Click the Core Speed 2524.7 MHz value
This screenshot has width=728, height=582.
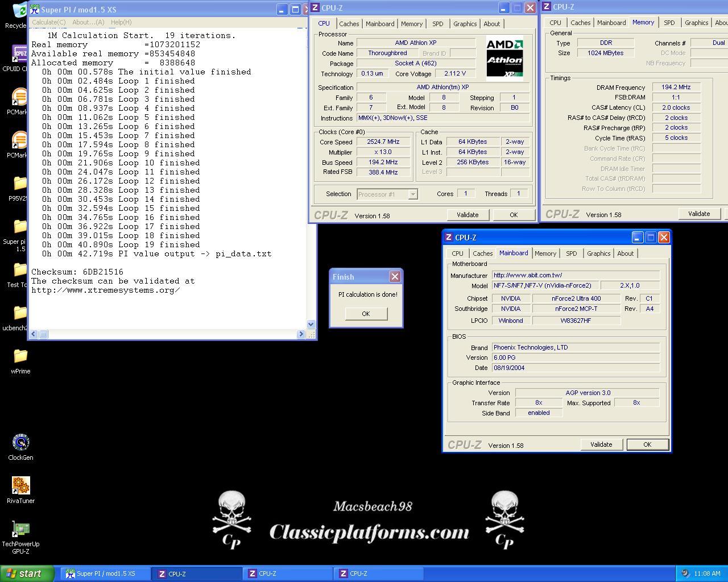[x=383, y=142]
